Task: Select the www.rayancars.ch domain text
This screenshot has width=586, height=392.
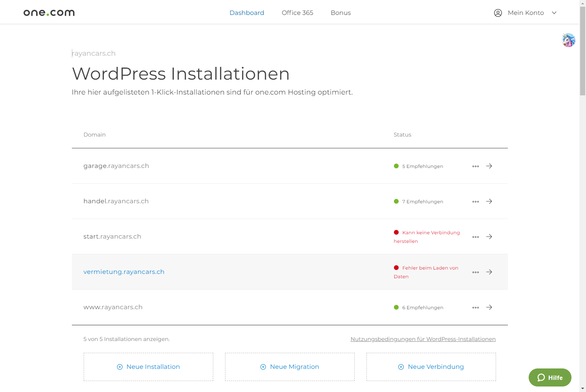Action: click(113, 307)
